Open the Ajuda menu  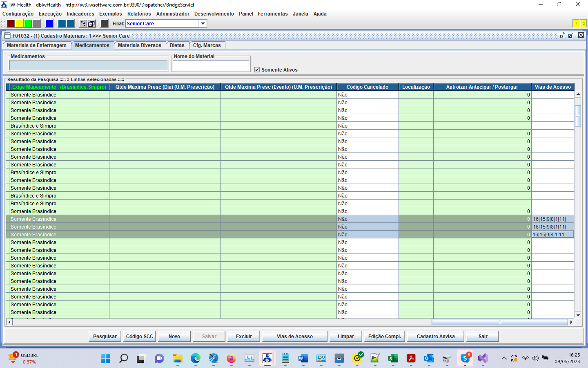point(320,14)
